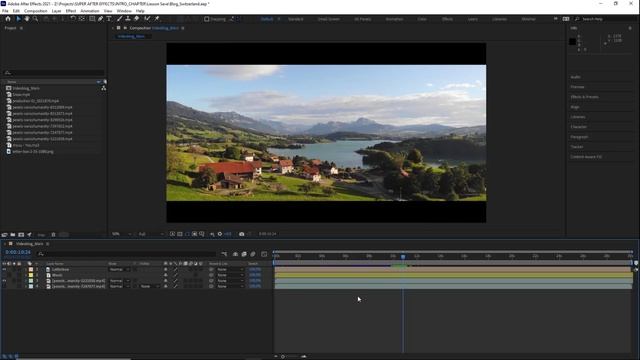Open viewer resolution Full dropdown

tap(151, 234)
